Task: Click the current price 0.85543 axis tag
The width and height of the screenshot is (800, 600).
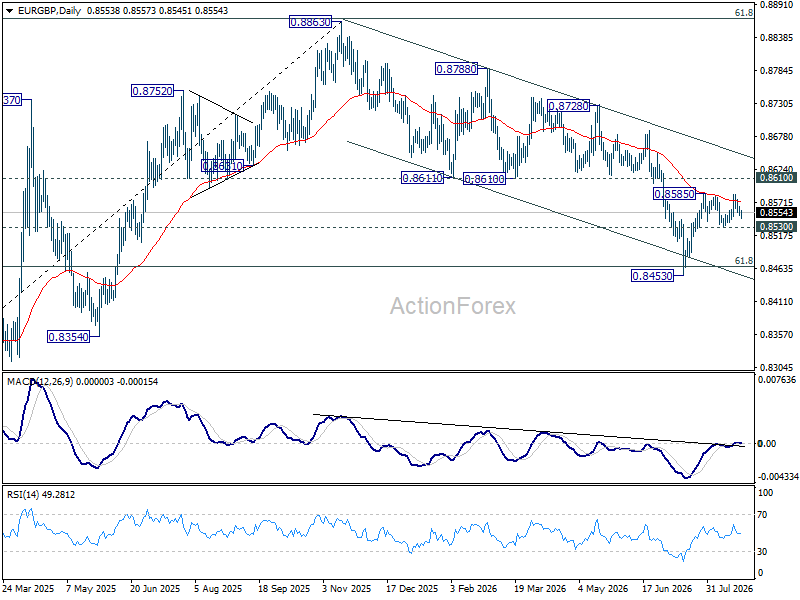Action: [x=777, y=213]
